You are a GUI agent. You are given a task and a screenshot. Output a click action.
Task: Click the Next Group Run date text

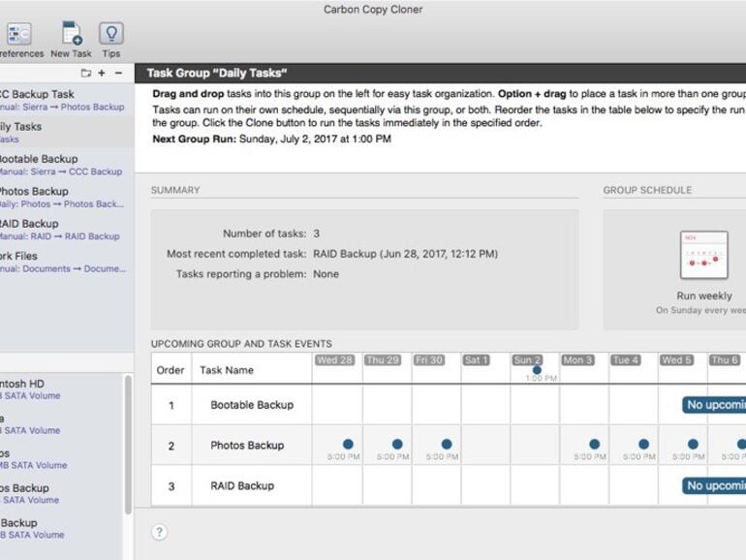pos(315,139)
